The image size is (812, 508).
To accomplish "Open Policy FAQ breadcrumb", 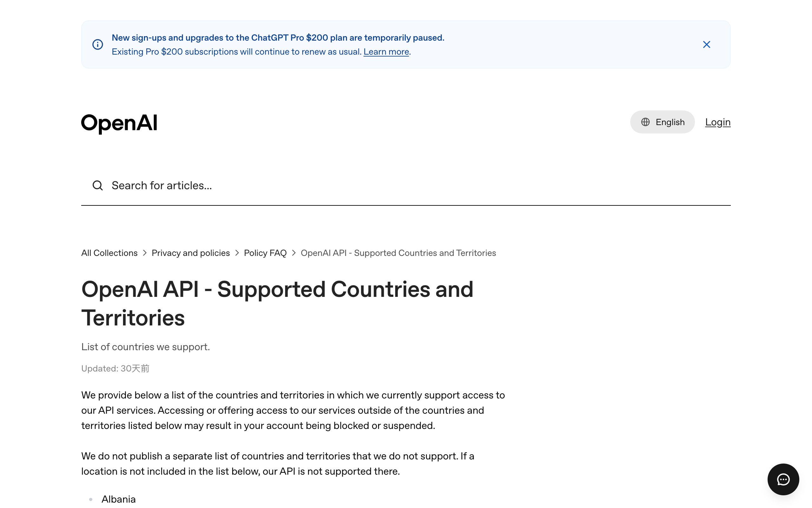I will [265, 253].
